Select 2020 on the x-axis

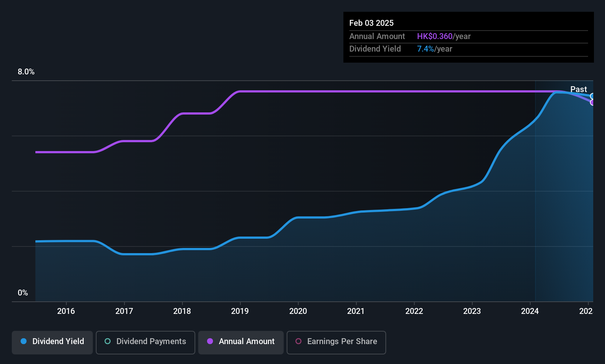[298, 311]
